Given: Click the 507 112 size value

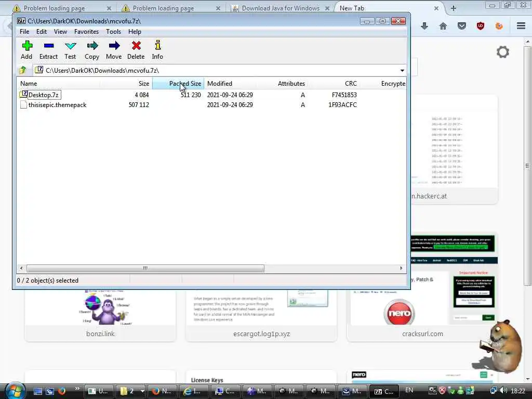Looking at the screenshot, I should (x=139, y=105).
